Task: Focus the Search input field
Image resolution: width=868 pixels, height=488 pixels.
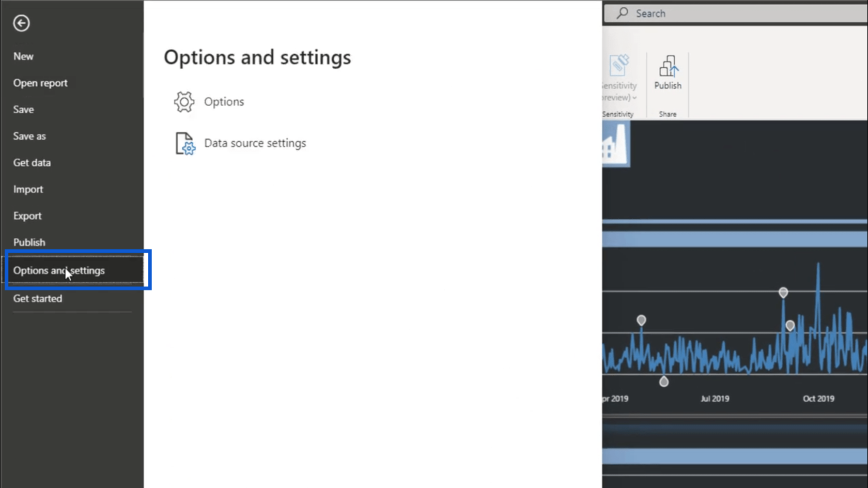Action: tap(735, 13)
